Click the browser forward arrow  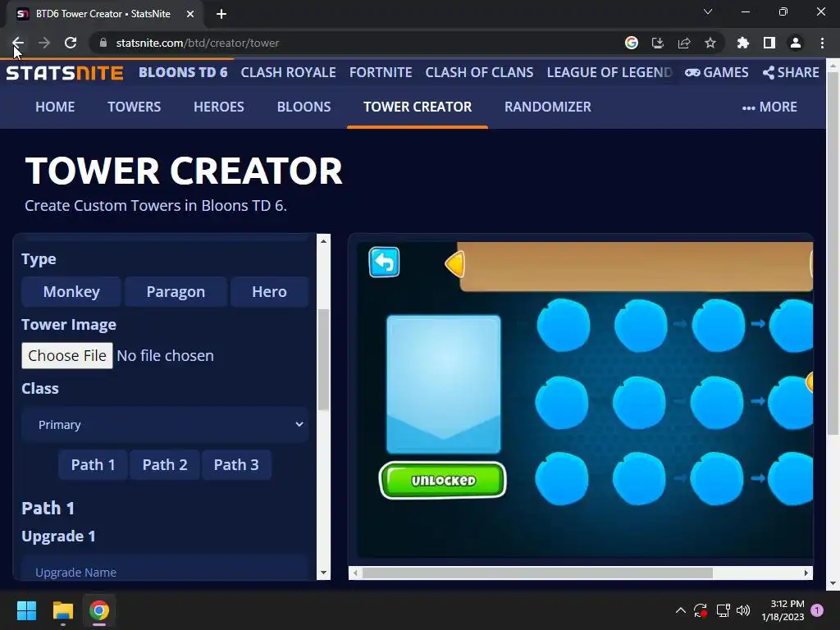[44, 43]
